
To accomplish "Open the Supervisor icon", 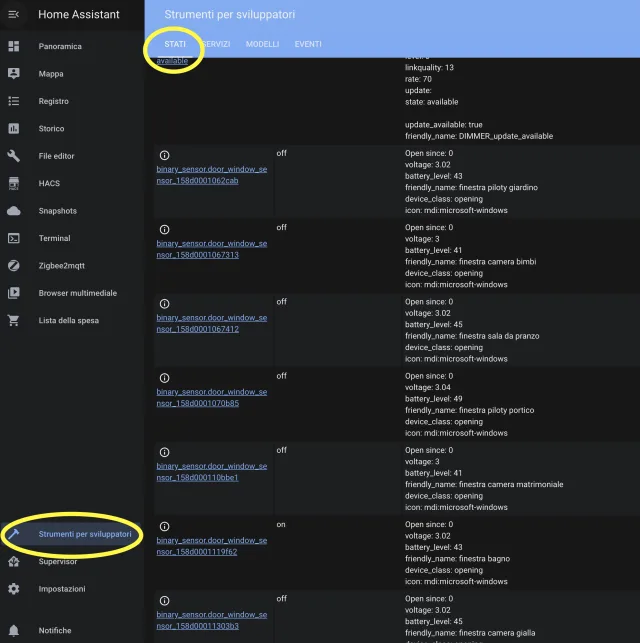I will (x=14, y=561).
